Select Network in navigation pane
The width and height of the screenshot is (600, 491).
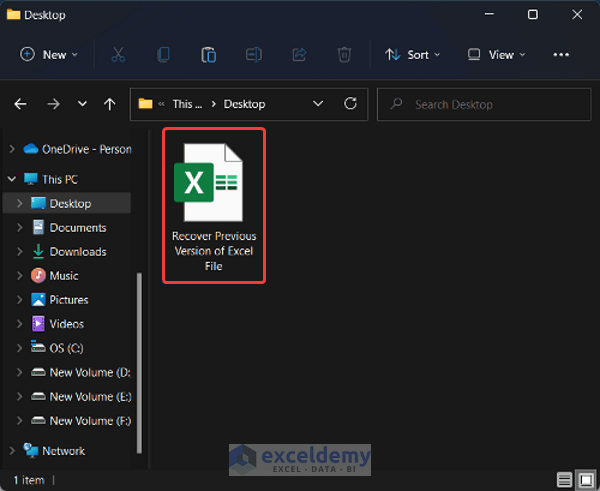[54, 450]
